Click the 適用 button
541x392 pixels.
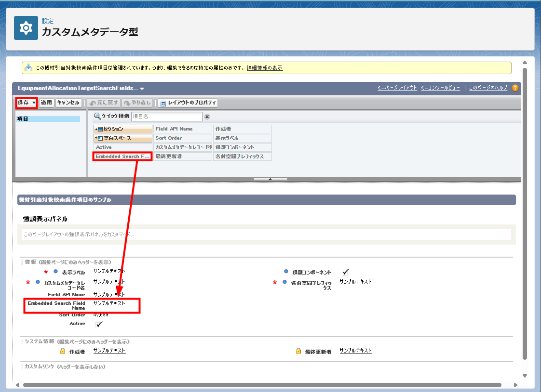coord(46,103)
